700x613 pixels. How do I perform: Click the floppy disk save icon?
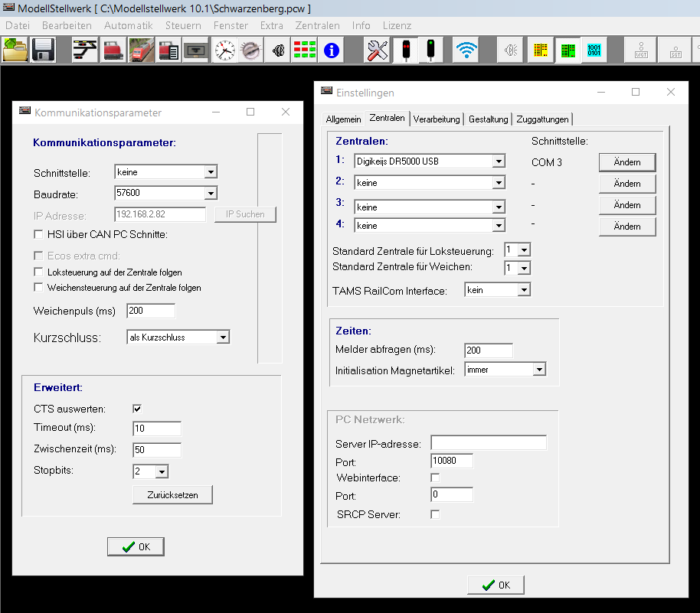(43, 50)
